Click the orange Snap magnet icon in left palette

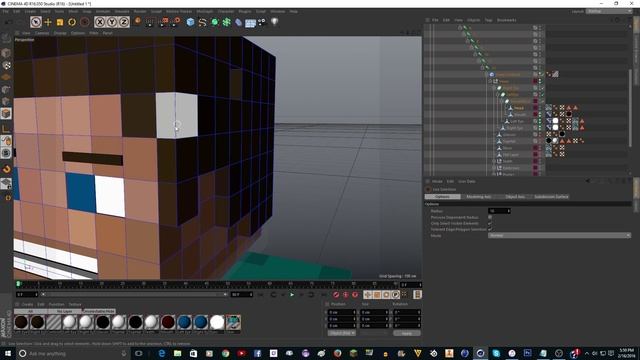[7, 169]
